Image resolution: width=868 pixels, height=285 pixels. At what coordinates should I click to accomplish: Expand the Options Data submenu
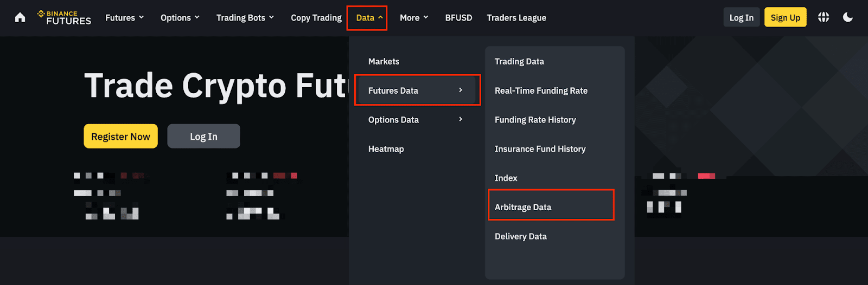416,119
